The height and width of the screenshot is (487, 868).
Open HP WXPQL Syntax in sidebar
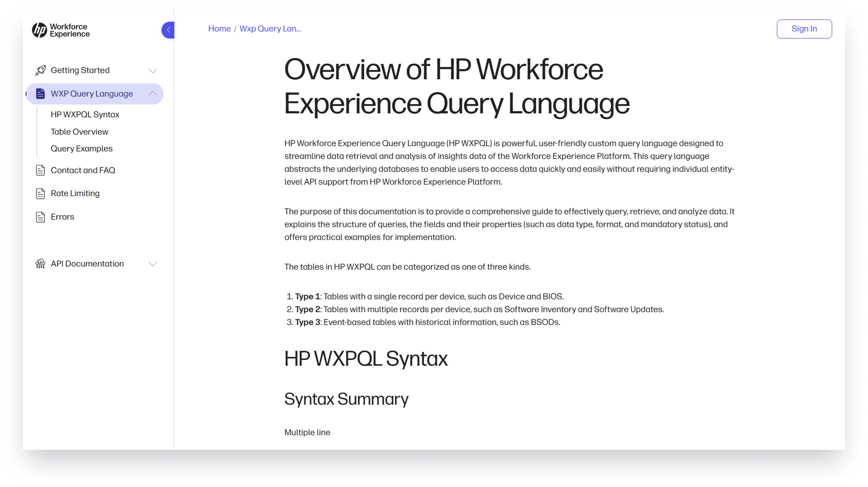pos(85,115)
